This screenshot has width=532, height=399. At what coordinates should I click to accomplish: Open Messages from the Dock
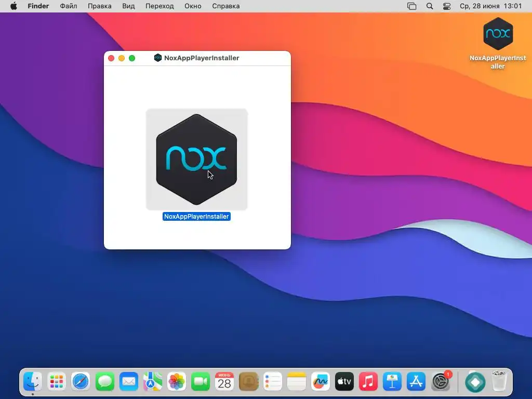(x=104, y=381)
